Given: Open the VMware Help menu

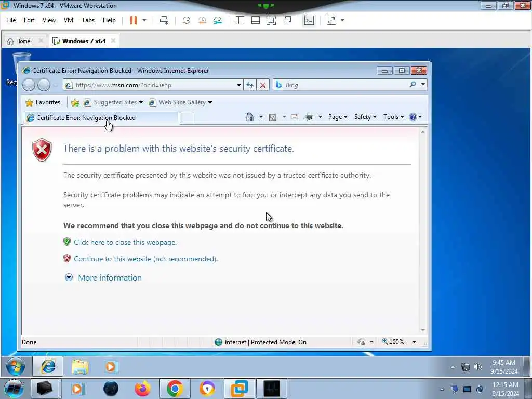Looking at the screenshot, I should (109, 20).
